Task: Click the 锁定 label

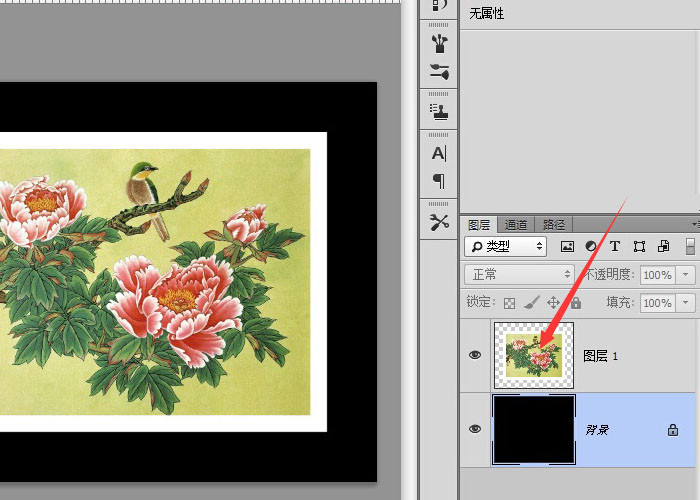Action: pyautogui.click(x=481, y=302)
